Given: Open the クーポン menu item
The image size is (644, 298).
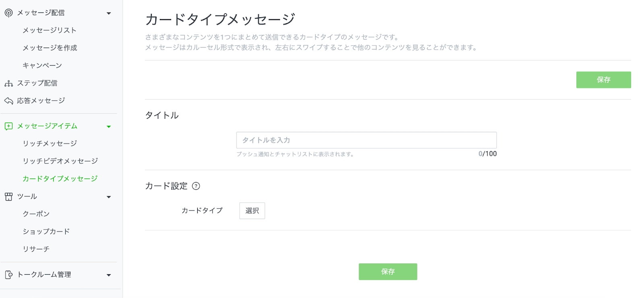Looking at the screenshot, I should [36, 214].
